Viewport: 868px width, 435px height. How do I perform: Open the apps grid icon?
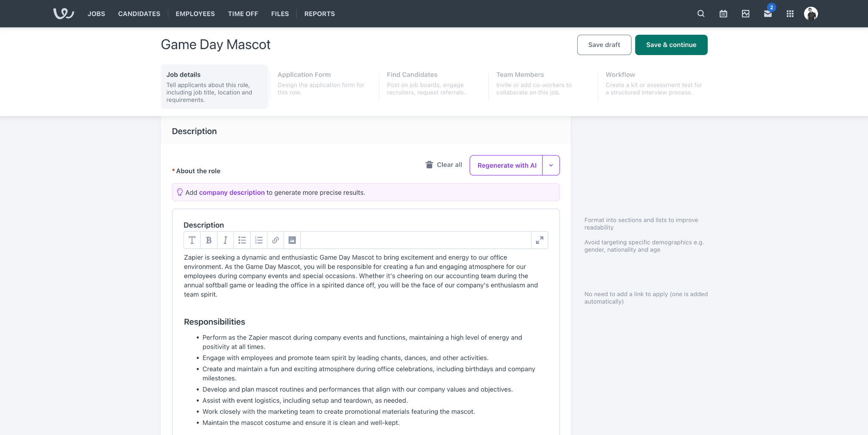(x=790, y=14)
